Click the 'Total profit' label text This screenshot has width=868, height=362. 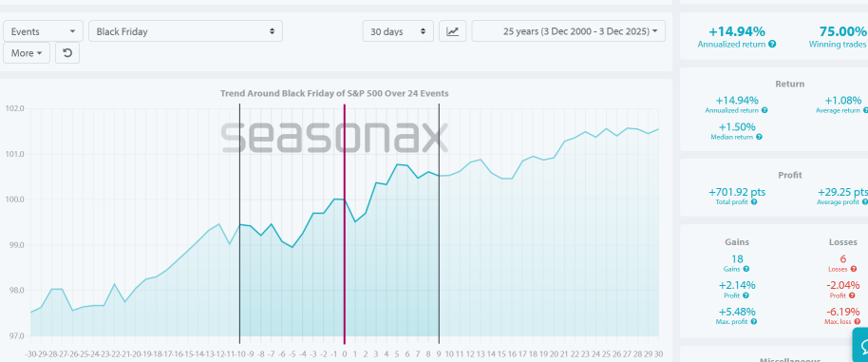pos(733,202)
